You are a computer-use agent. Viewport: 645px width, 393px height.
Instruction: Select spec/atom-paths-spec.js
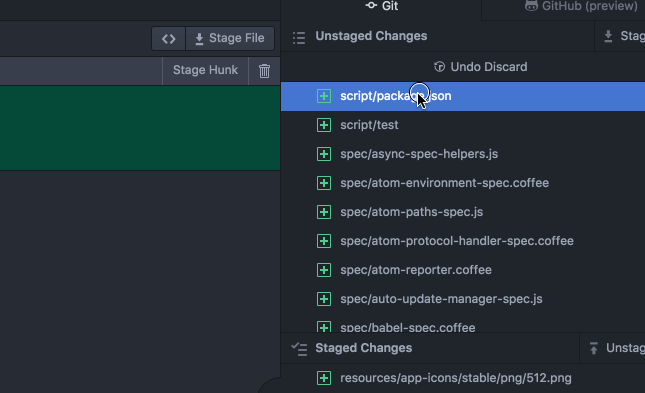(x=463, y=212)
